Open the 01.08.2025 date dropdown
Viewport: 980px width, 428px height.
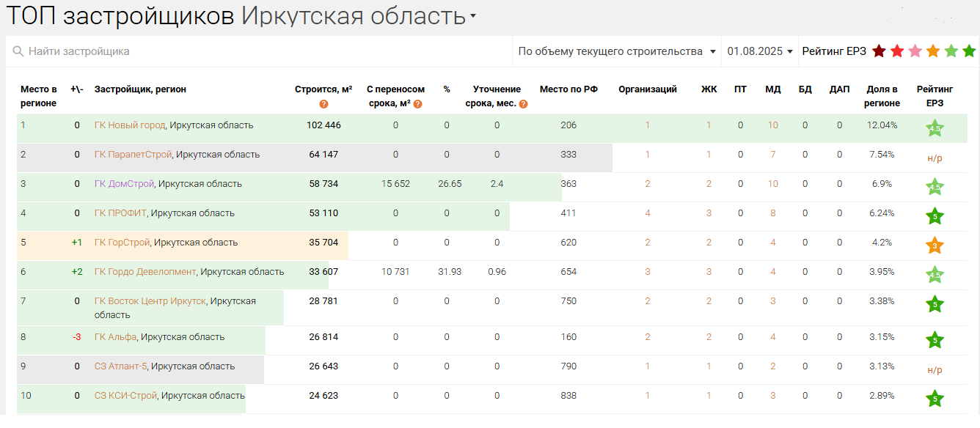(760, 51)
